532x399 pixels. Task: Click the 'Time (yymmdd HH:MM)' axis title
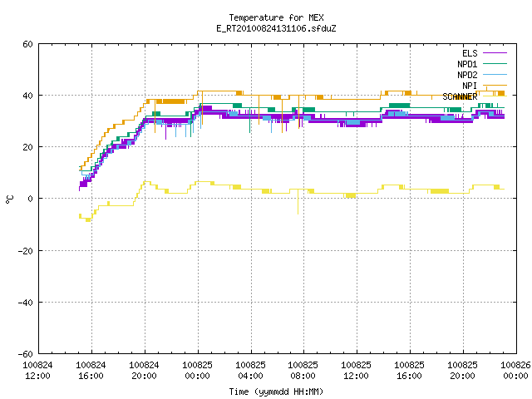(x=276, y=392)
